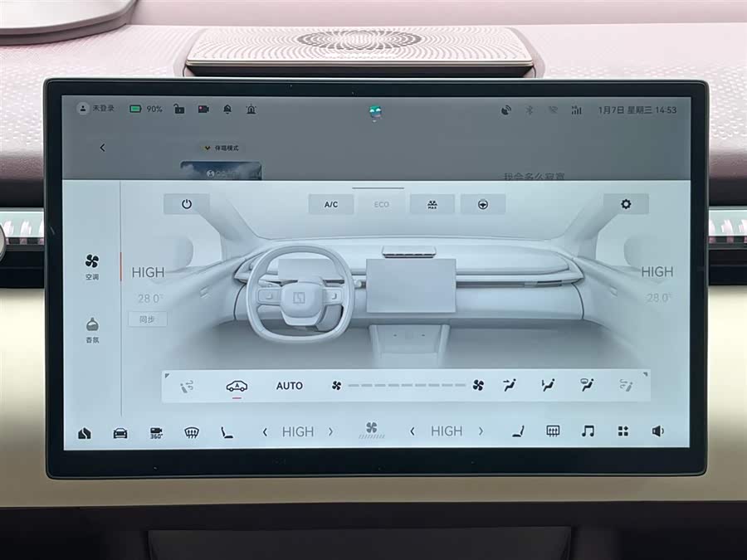This screenshot has height=560, width=747.
Task: Tap the landscape thumbnail under mode dropdown
Action: tap(221, 170)
